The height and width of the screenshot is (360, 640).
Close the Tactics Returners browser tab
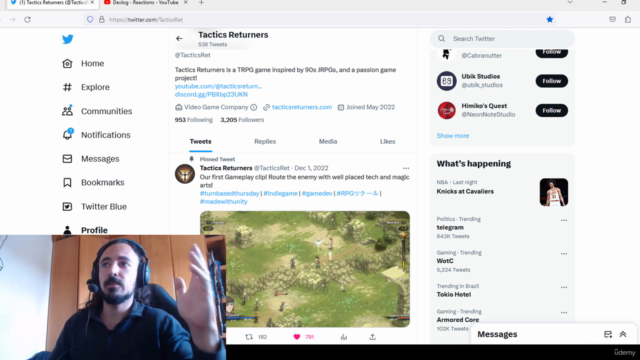click(x=92, y=2)
